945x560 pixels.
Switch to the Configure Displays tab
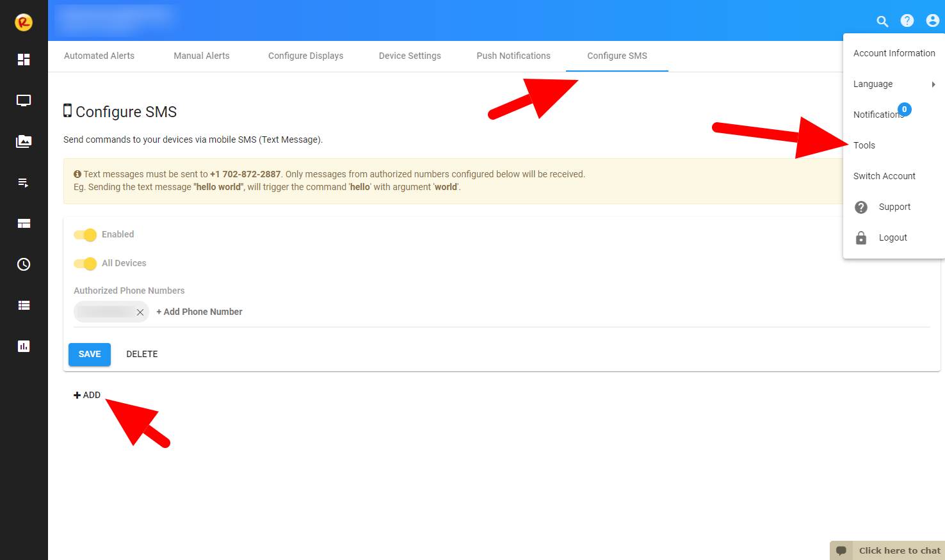305,56
